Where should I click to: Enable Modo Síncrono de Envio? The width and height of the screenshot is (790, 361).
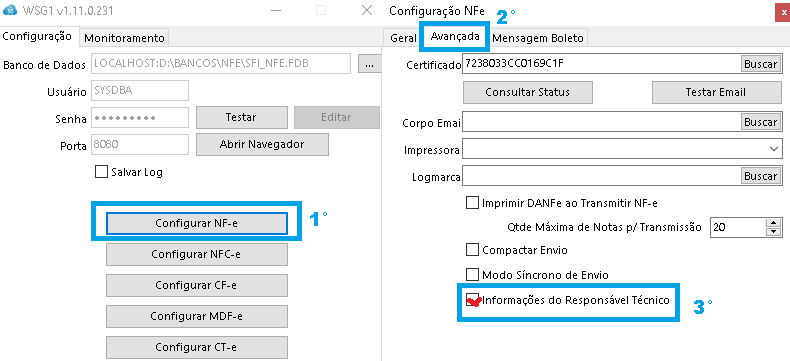click(x=472, y=275)
